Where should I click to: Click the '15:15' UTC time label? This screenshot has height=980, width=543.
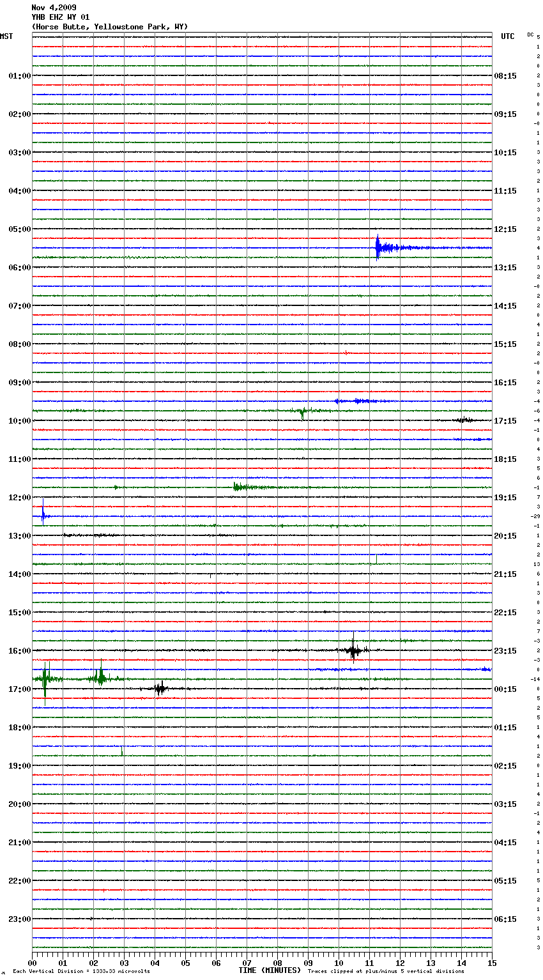tap(505, 344)
